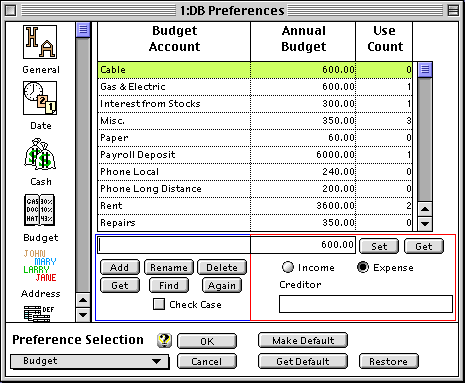
Task: Click the close box in title bar
Action: click(x=11, y=11)
